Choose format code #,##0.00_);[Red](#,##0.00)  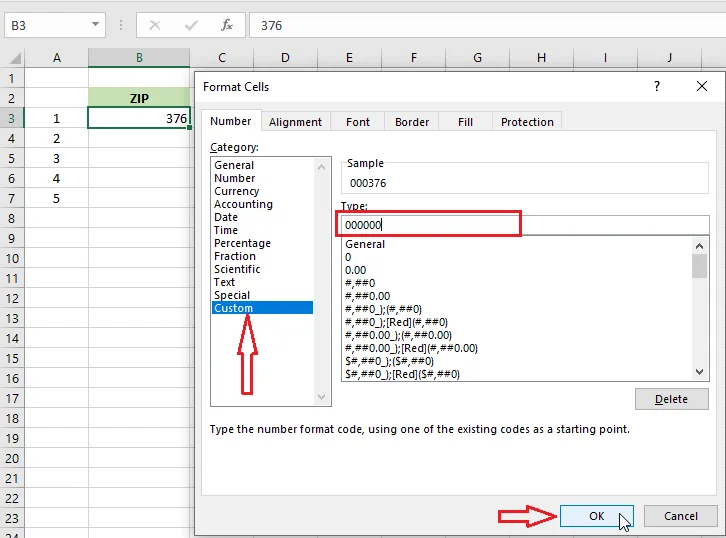point(517,348)
